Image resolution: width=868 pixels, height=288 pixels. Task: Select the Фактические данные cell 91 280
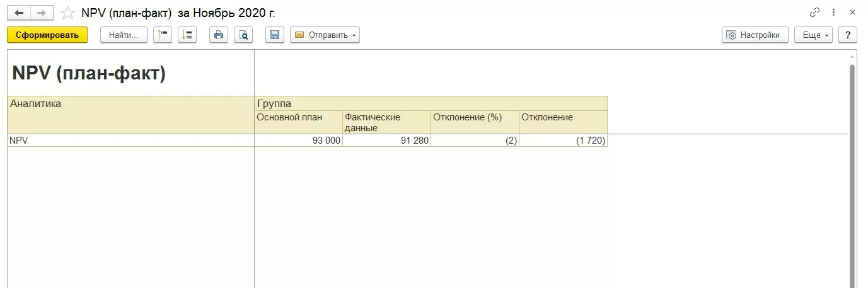(386, 141)
